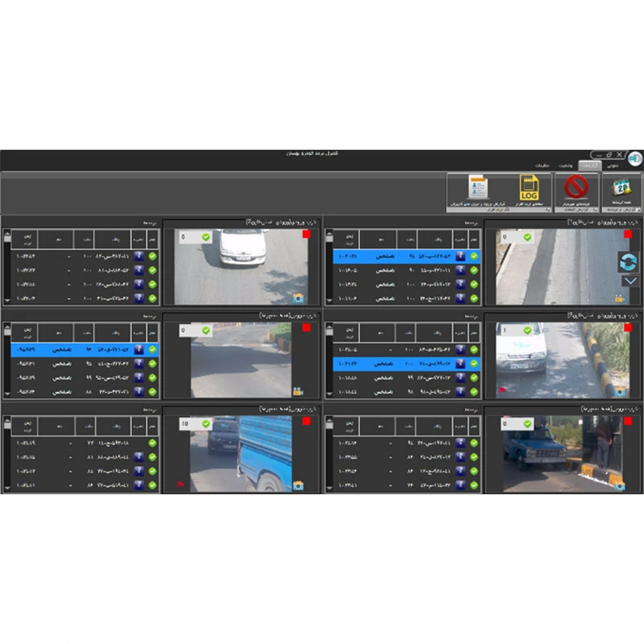The image size is (644, 644).
Task: Open the user entry and exit report icon
Action: tap(477, 187)
